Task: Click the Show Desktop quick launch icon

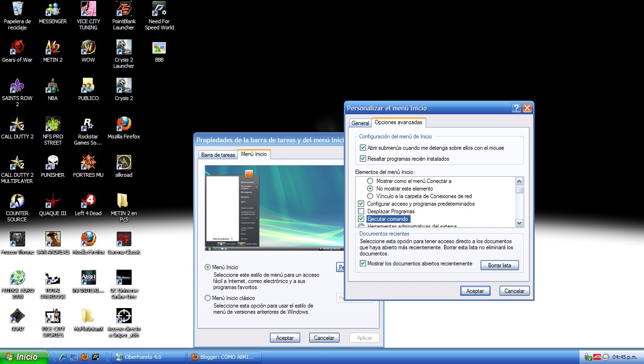Action: point(73,357)
